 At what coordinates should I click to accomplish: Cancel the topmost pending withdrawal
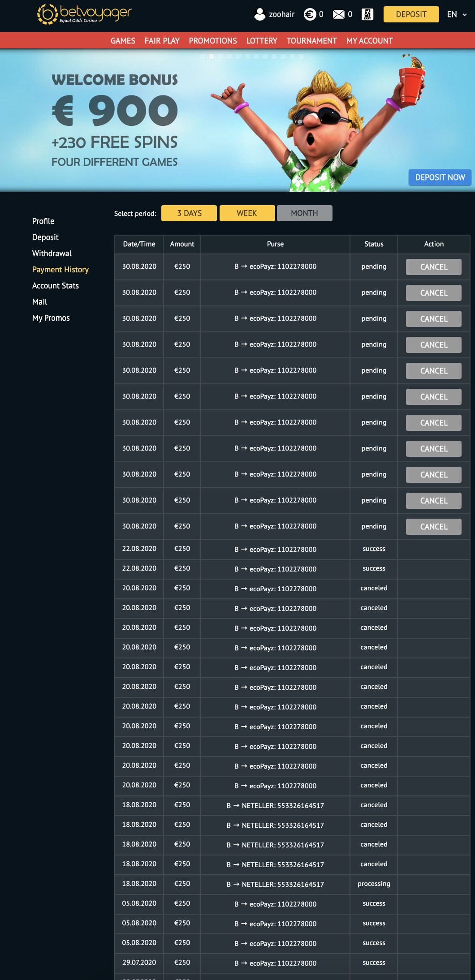[434, 267]
